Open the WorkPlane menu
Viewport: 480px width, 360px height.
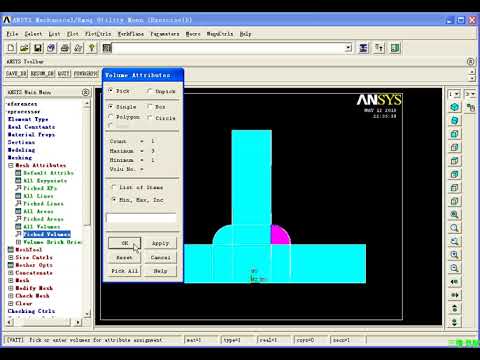[131, 34]
